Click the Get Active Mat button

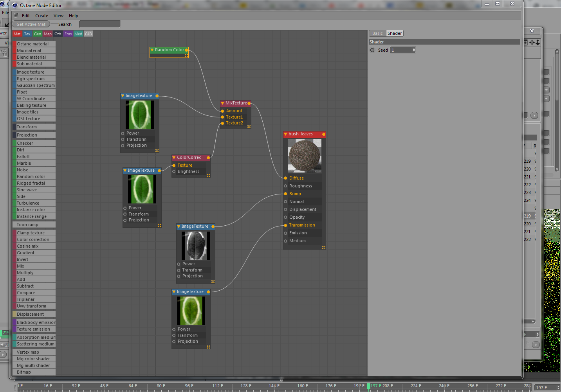point(31,24)
